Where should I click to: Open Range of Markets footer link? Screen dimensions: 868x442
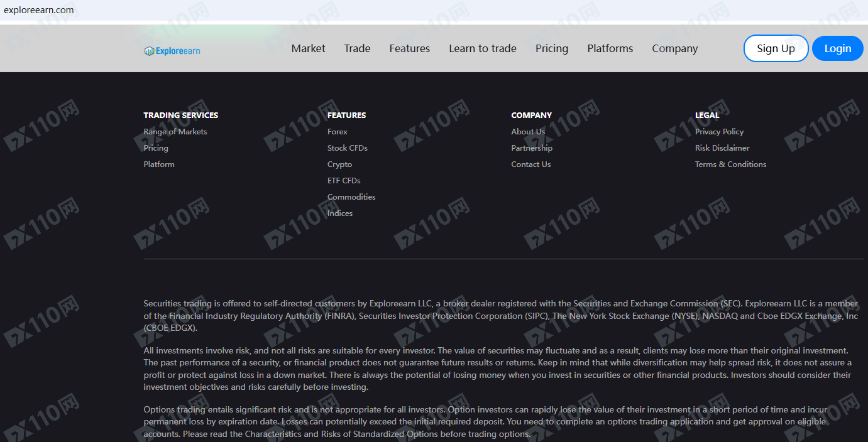175,132
